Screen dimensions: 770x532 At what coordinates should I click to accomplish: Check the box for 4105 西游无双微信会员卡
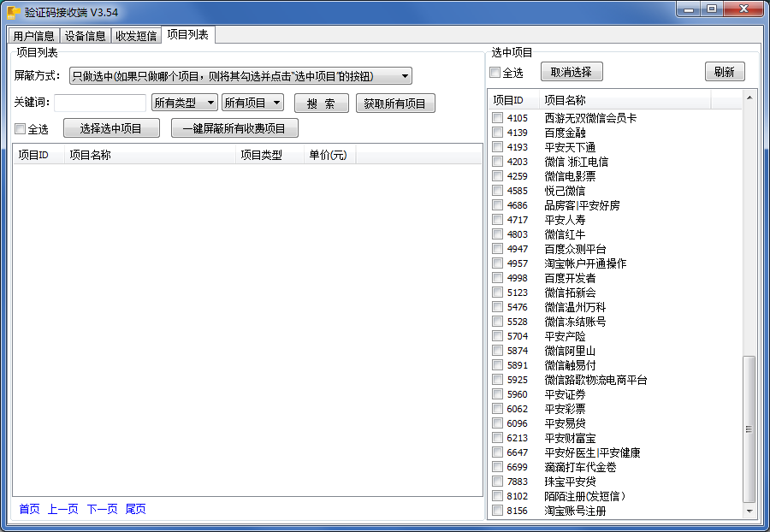click(x=497, y=118)
